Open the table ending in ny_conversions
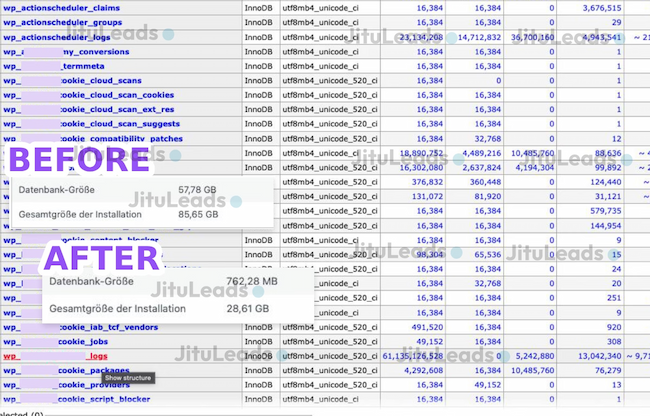 [66, 52]
